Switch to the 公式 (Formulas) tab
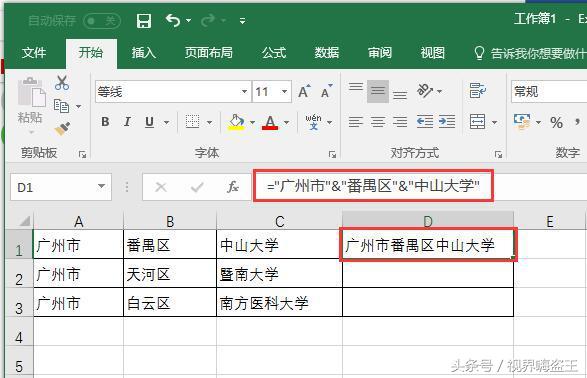 coord(274,53)
